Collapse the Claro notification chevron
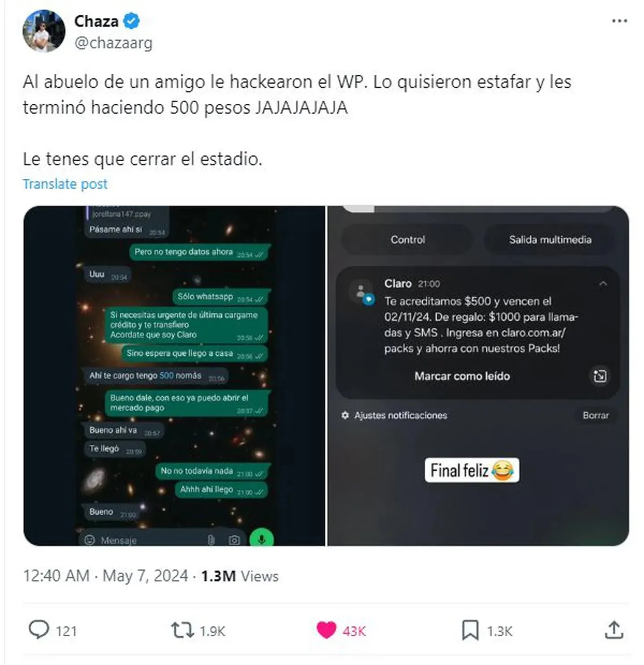644x665 pixels. (x=603, y=284)
